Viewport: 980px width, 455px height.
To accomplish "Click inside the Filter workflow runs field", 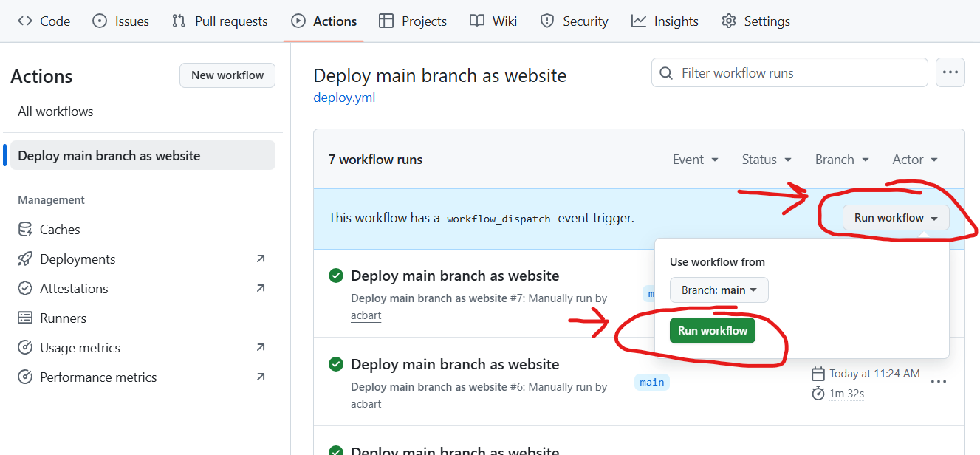I will 789,72.
